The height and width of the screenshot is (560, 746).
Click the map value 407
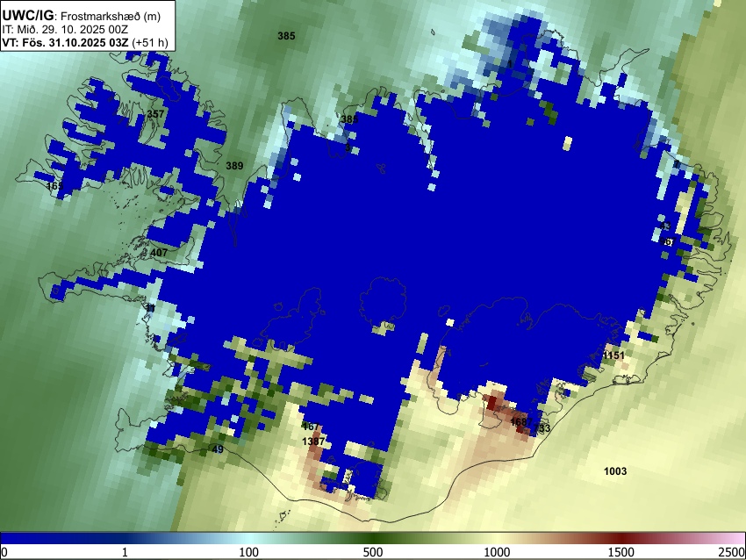pyautogui.click(x=159, y=253)
